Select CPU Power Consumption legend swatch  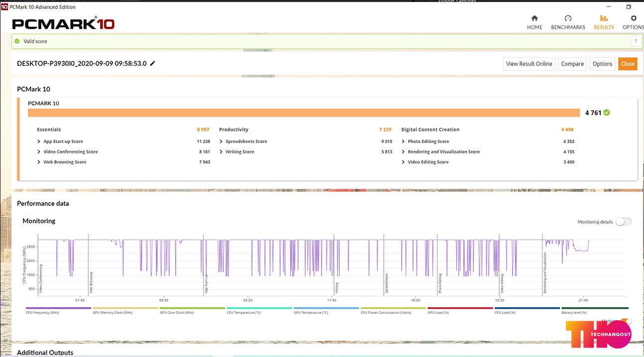393,308
